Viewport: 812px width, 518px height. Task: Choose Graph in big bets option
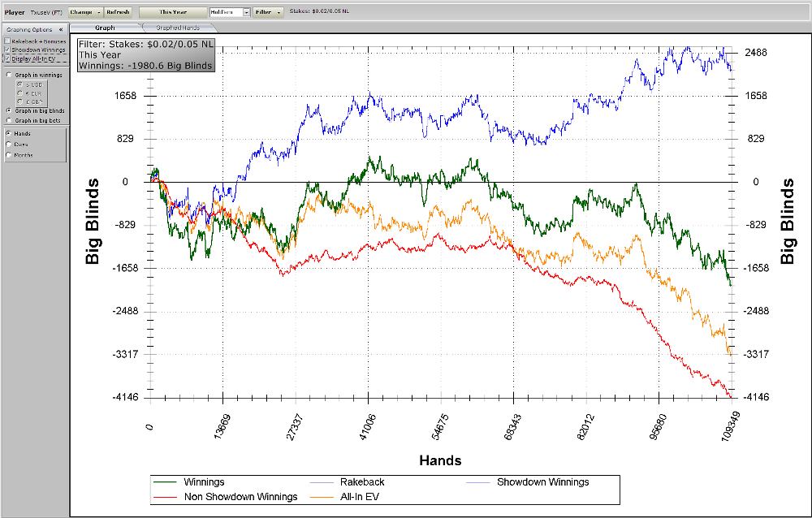coord(9,120)
